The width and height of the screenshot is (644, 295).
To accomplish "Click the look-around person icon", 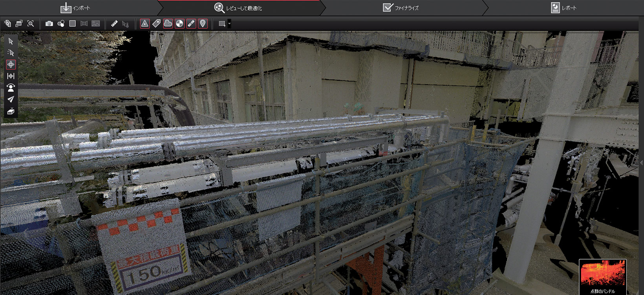I will tap(11, 88).
